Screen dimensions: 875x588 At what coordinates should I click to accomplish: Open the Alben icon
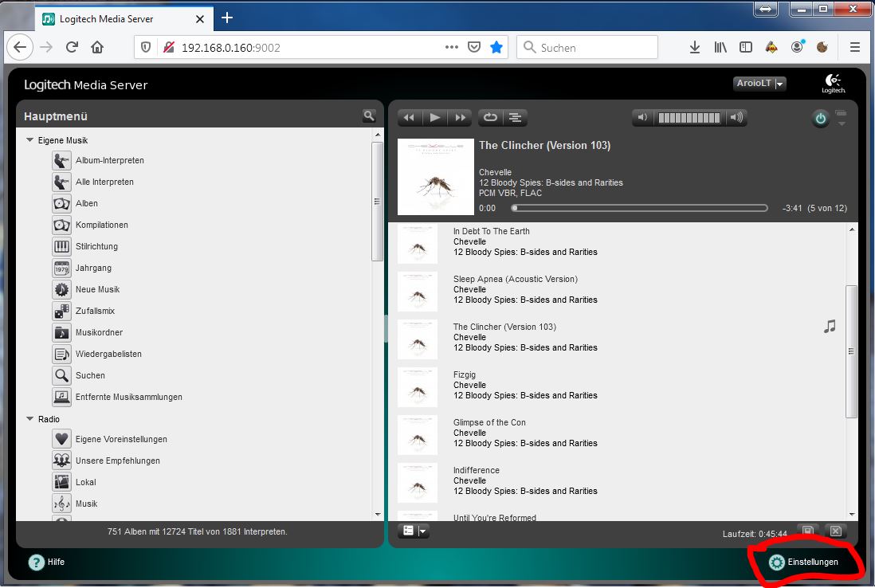61,204
